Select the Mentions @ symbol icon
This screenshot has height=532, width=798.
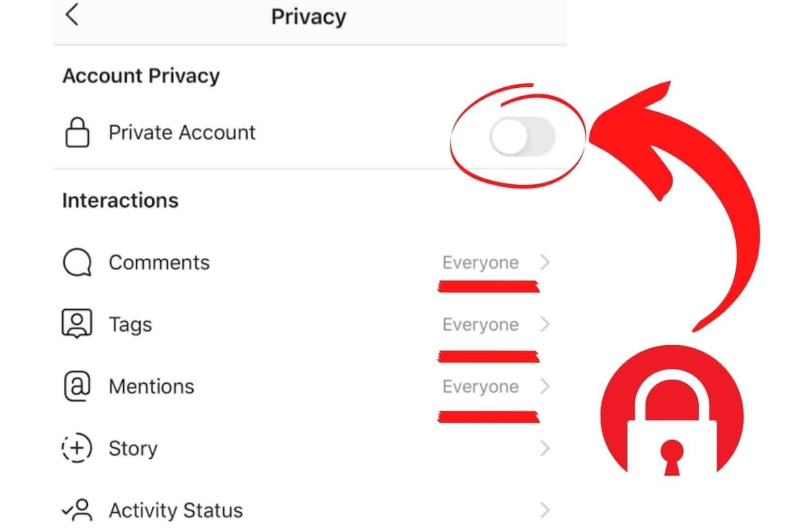76,386
